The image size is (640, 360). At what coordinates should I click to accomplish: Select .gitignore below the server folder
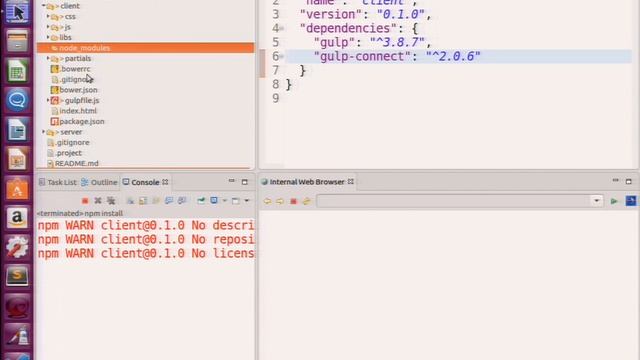tap(68, 142)
